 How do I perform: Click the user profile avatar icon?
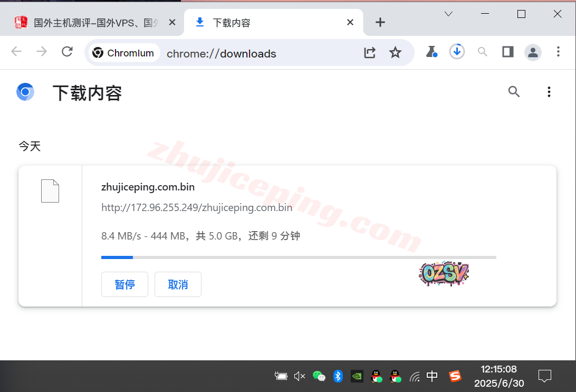click(533, 52)
